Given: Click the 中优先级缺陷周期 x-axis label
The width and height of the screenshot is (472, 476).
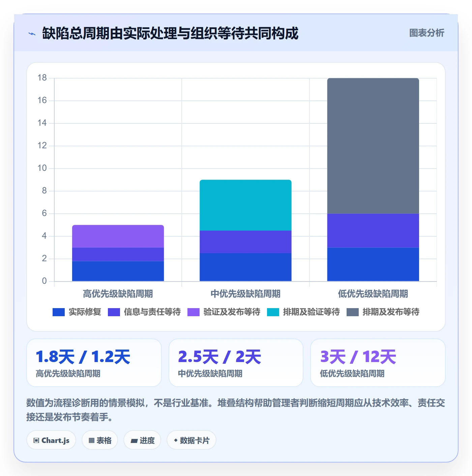Looking at the screenshot, I should pyautogui.click(x=245, y=294).
